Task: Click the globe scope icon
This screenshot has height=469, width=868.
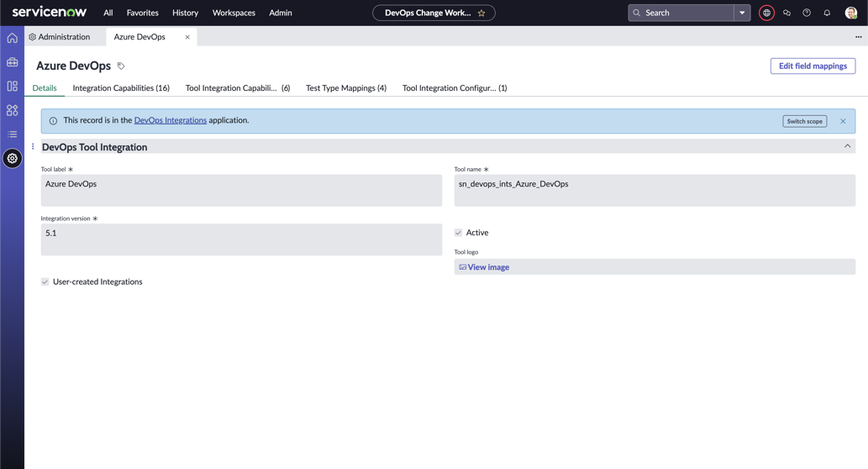Action: tap(766, 13)
